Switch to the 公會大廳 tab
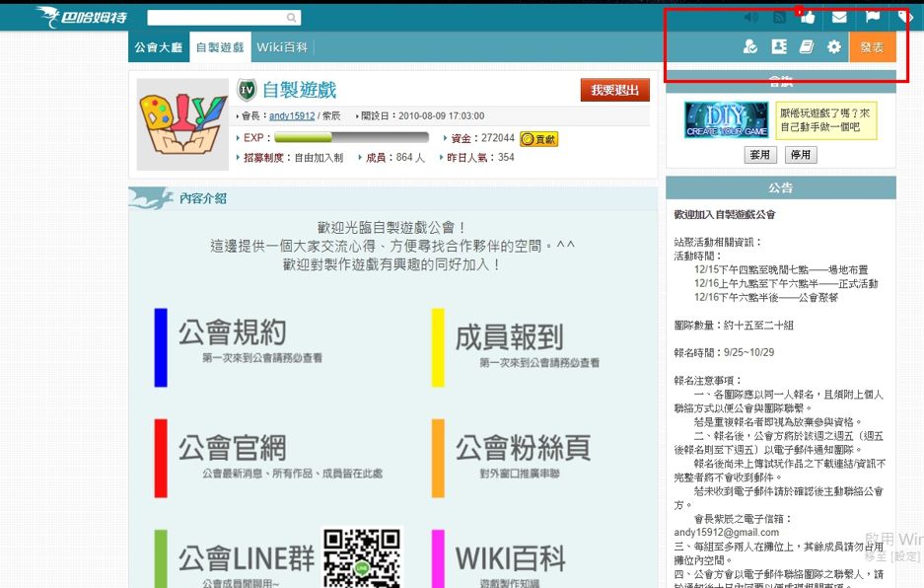924x588 pixels. click(x=159, y=47)
